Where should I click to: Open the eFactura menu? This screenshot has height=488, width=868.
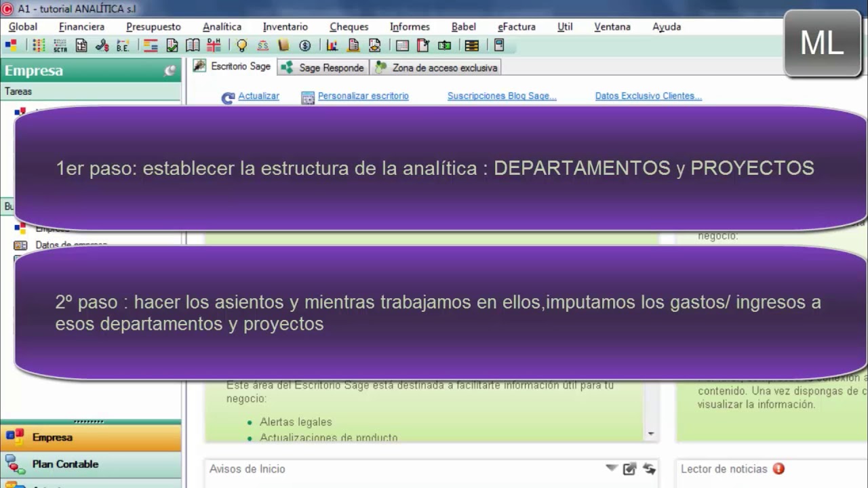(x=517, y=26)
